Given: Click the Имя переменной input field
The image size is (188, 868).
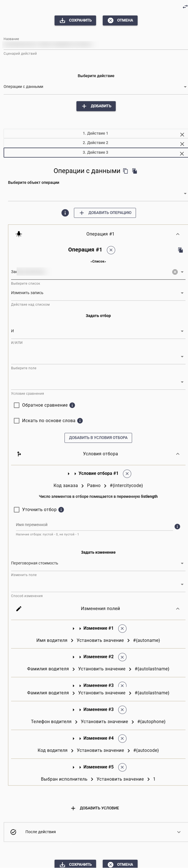Looking at the screenshot, I should click(94, 525).
